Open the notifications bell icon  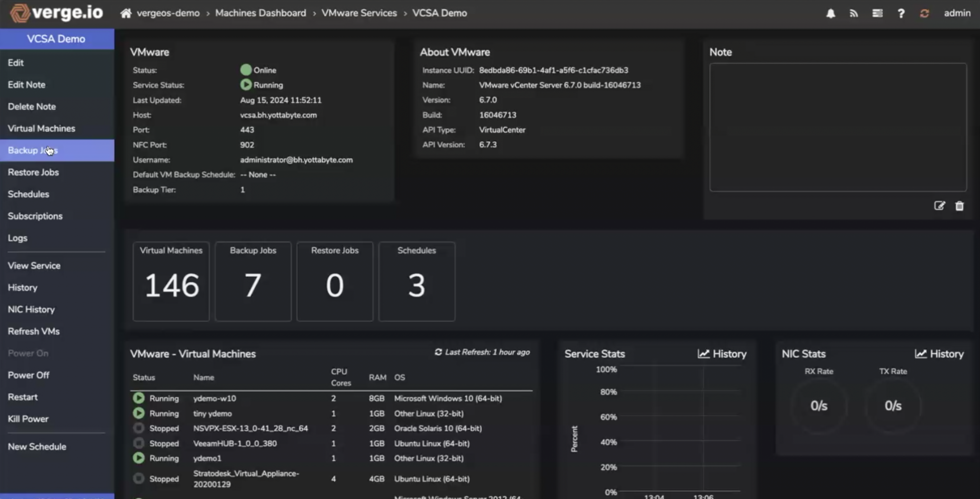(830, 13)
